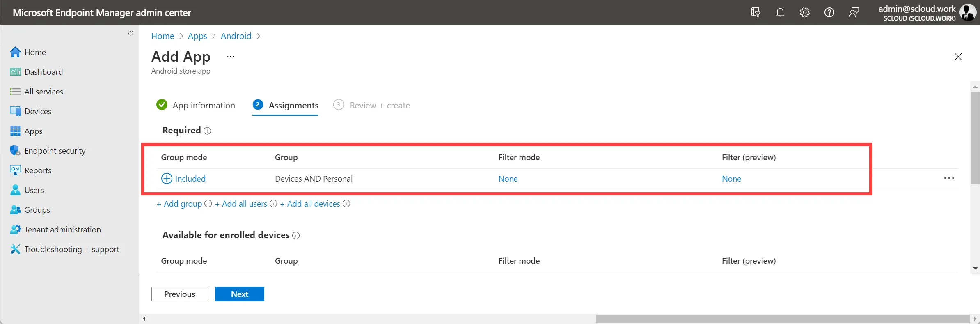Viewport: 980px width, 324px height.
Task: Click the horizontal scrollbar left arrow
Action: click(144, 319)
